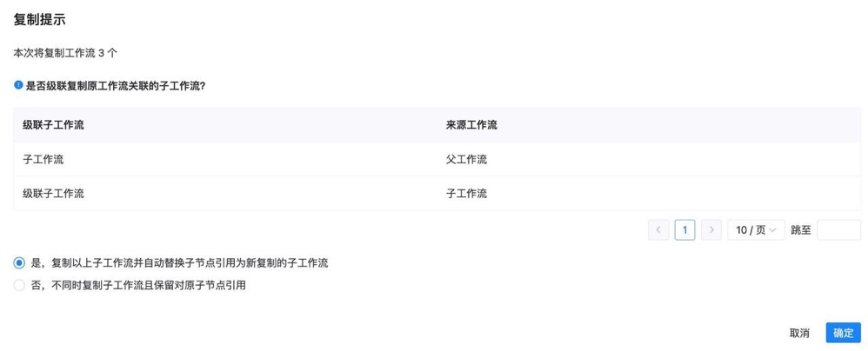
Task: Select page 1 in pagination
Action: pos(684,229)
